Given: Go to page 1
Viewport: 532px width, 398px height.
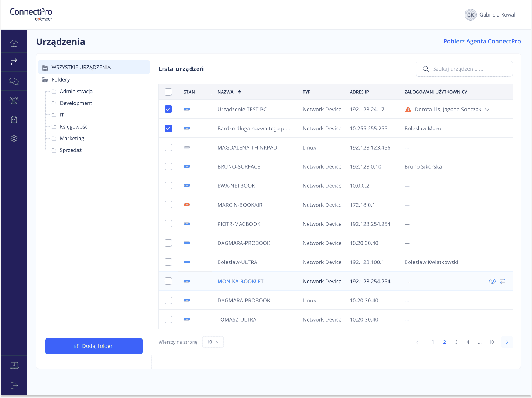Looking at the screenshot, I should tap(433, 342).
